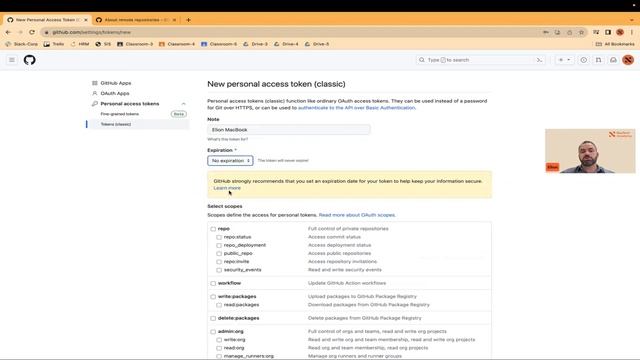Open the GitHub notifications inbox icon

(x=613, y=60)
